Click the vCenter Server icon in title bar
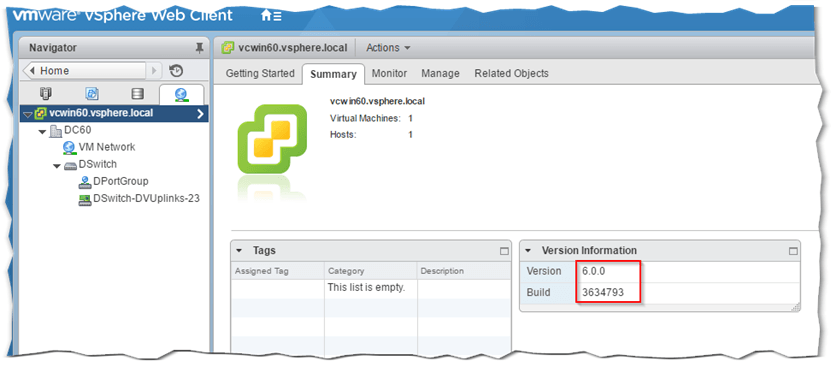This screenshot has height=367, width=831. [228, 48]
